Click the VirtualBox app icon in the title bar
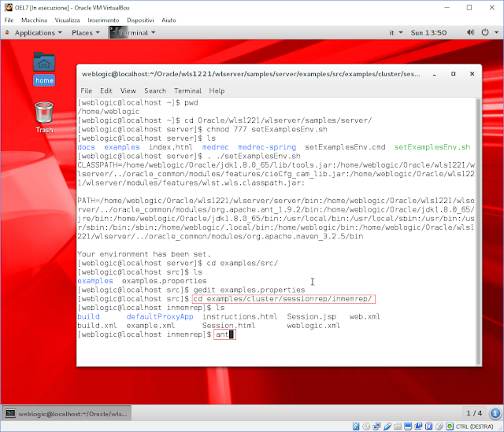Screen dimensions: 504x432 pyautogui.click(x=9, y=7)
